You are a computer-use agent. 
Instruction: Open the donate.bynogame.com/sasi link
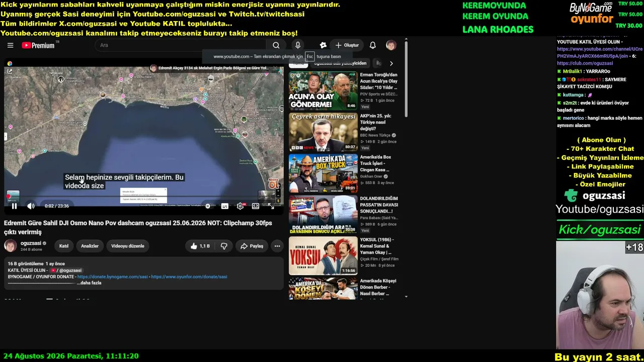click(113, 277)
